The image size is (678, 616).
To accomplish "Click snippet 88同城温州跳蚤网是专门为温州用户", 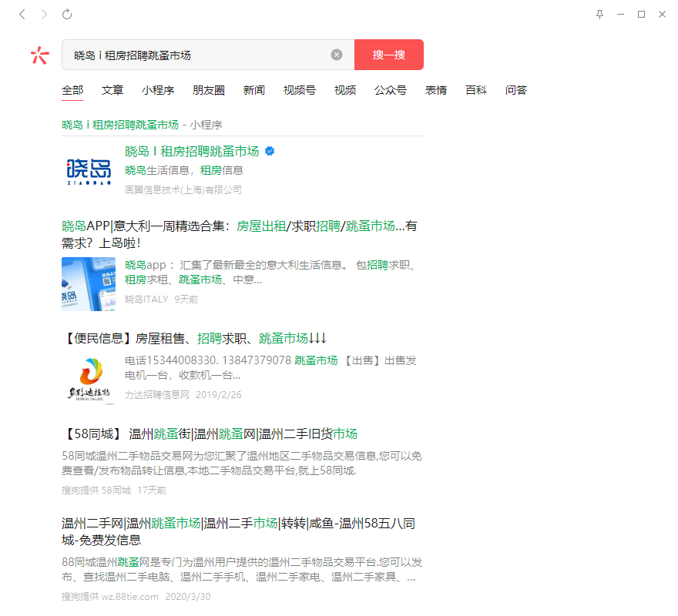I will [242, 570].
